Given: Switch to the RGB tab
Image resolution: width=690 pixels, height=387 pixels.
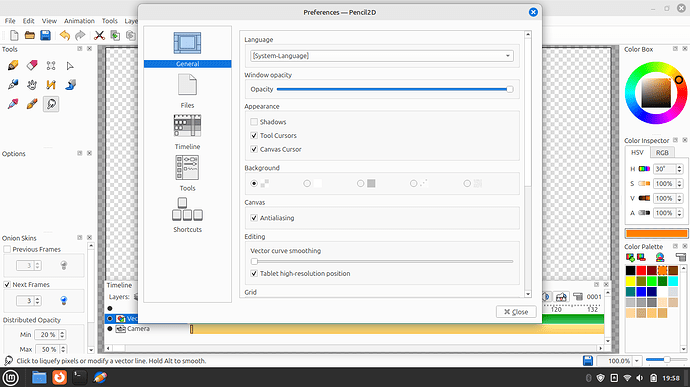Looking at the screenshot, I should click(662, 152).
